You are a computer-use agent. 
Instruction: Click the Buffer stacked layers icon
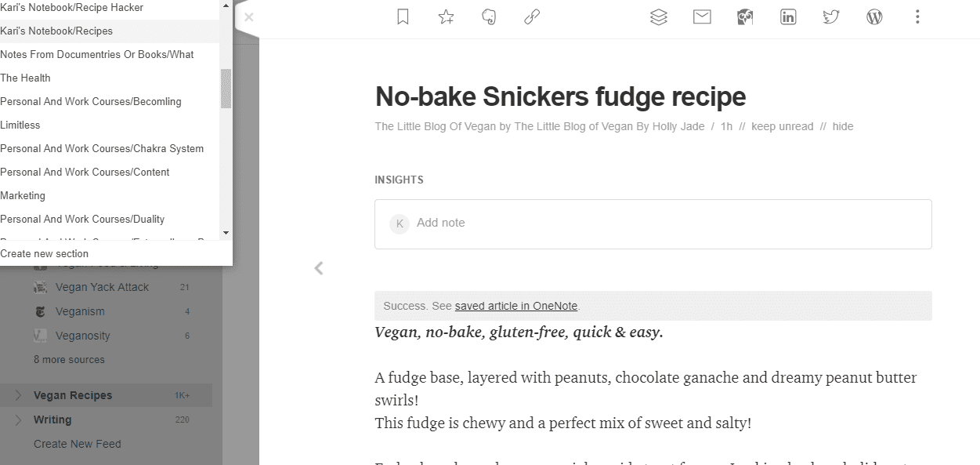pos(659,16)
